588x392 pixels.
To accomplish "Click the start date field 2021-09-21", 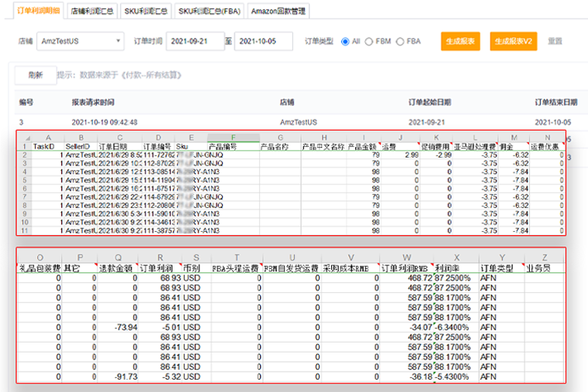I will (194, 42).
